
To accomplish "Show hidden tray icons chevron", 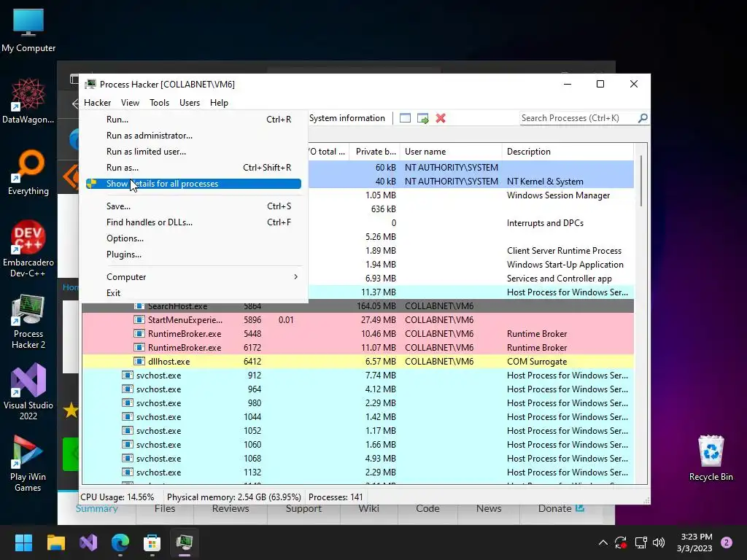I will point(603,542).
